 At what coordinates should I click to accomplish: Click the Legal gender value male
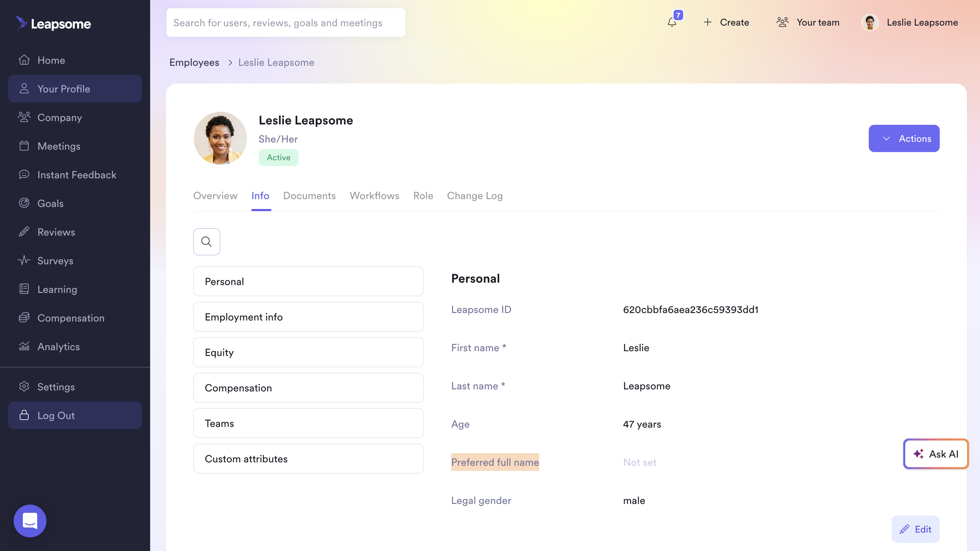(634, 501)
